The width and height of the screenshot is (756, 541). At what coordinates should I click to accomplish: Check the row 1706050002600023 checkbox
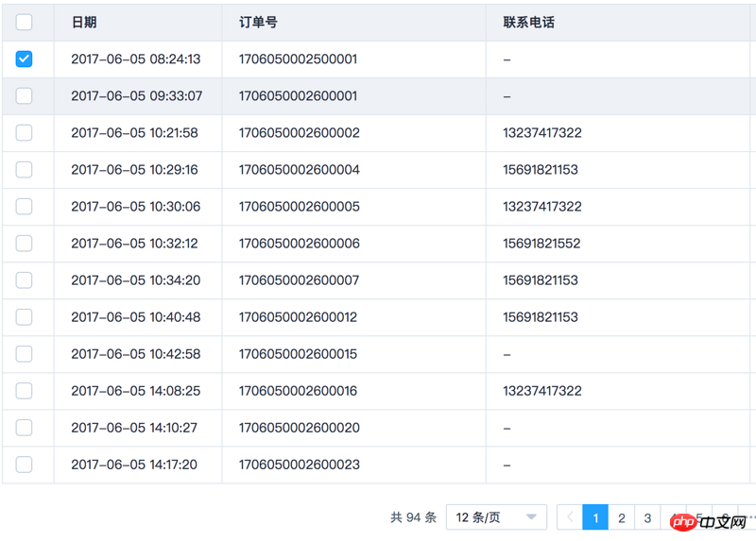(25, 465)
